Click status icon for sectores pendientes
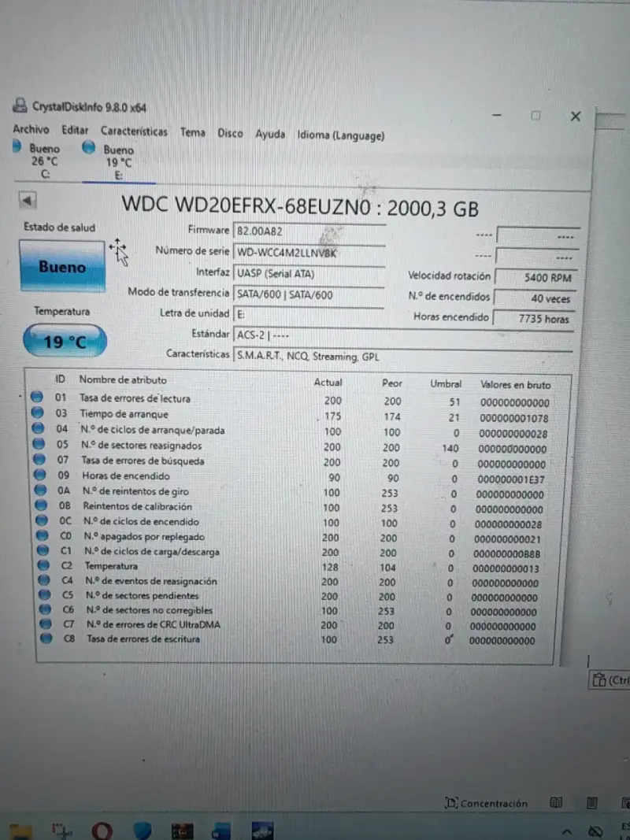The width and height of the screenshot is (630, 840). (x=45, y=594)
